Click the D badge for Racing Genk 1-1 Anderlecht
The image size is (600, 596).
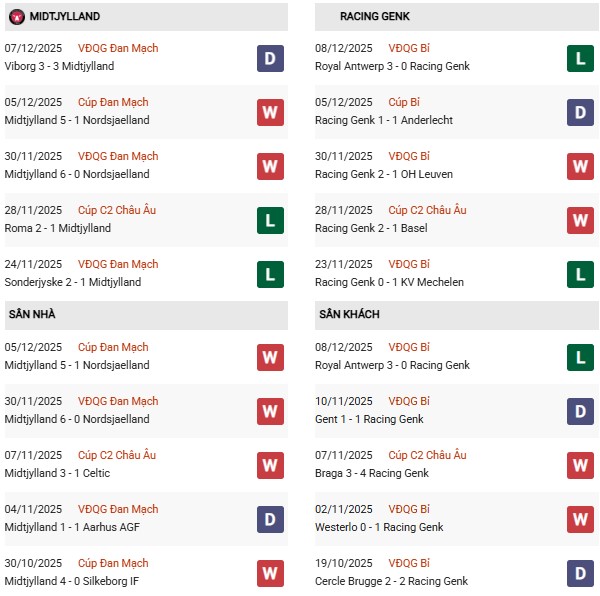pyautogui.click(x=580, y=112)
